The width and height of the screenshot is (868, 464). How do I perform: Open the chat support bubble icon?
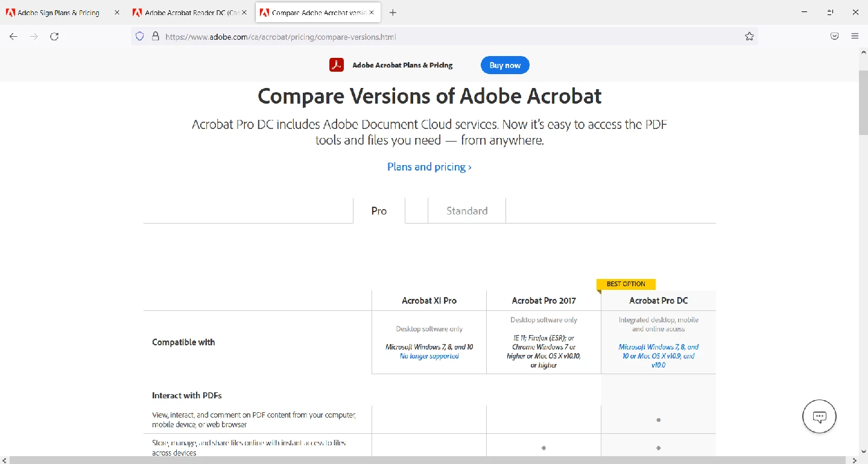coord(819,416)
